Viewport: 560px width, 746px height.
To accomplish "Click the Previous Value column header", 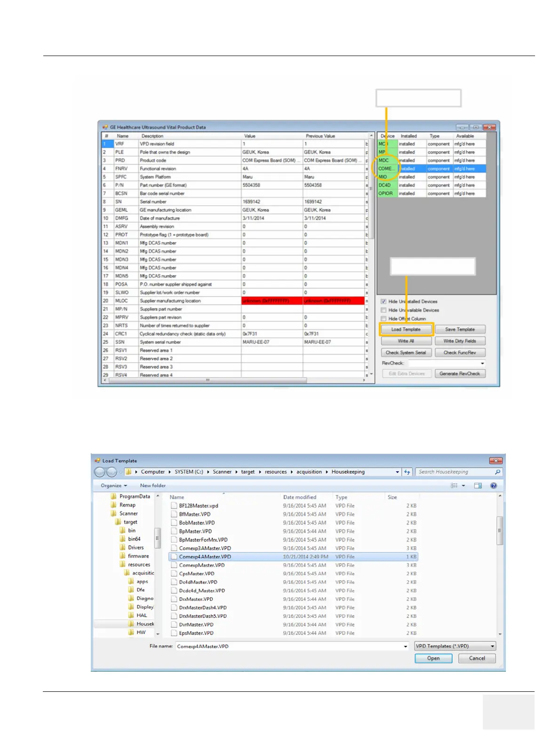I will click(320, 136).
